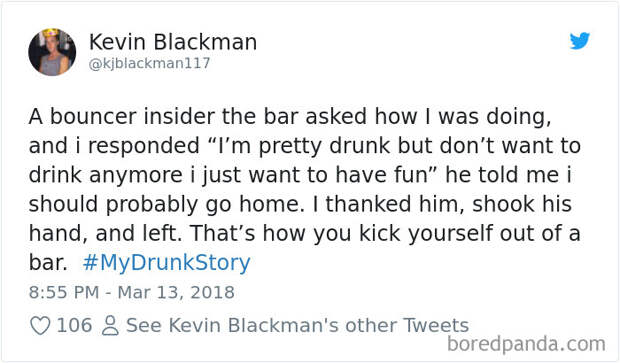The width and height of the screenshot is (620, 363).
Task: Click the 106 likes count
Action: (x=74, y=325)
